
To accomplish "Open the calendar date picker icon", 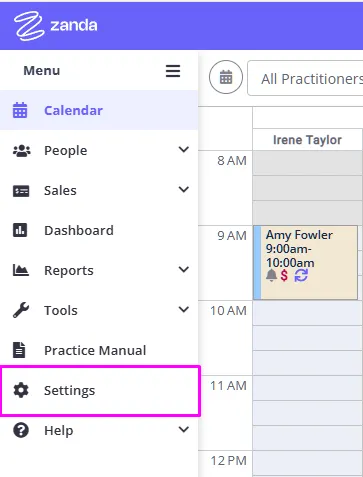I will 226,77.
